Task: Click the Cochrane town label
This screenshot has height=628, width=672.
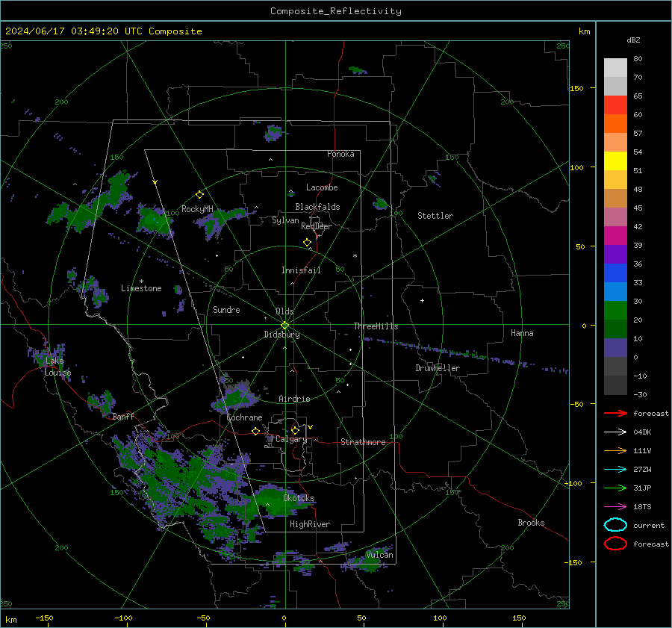Action: point(244,417)
